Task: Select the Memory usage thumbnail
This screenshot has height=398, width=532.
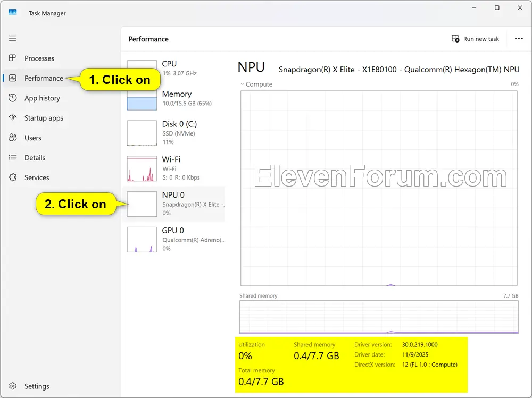Action: pyautogui.click(x=142, y=100)
